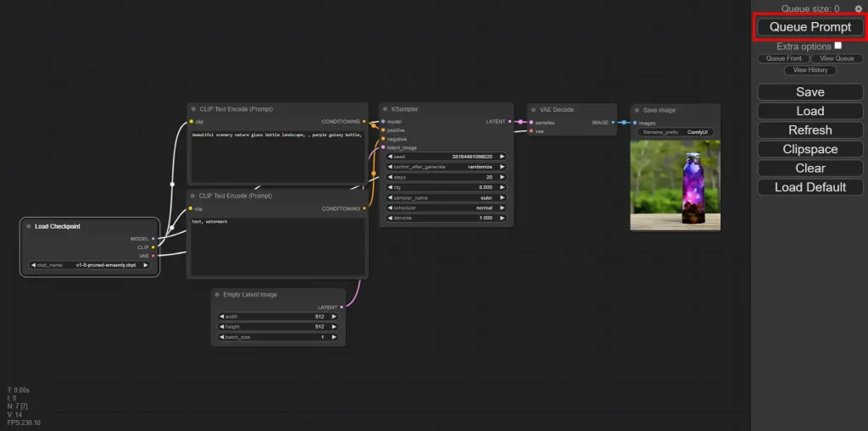Click the LATENT output socket on KSampler
The image size is (868, 431).
[x=510, y=122]
